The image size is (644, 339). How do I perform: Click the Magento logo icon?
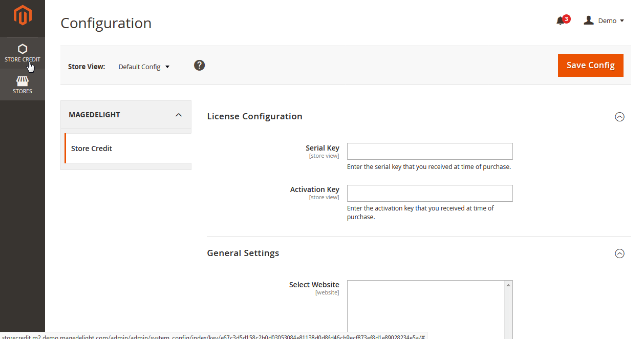coord(23,15)
